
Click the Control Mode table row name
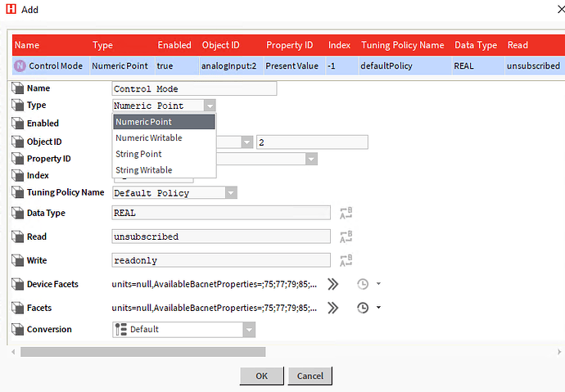pos(56,65)
